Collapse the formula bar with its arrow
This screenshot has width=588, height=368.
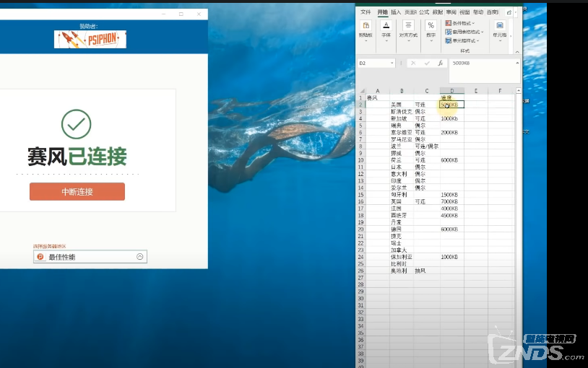tap(517, 63)
